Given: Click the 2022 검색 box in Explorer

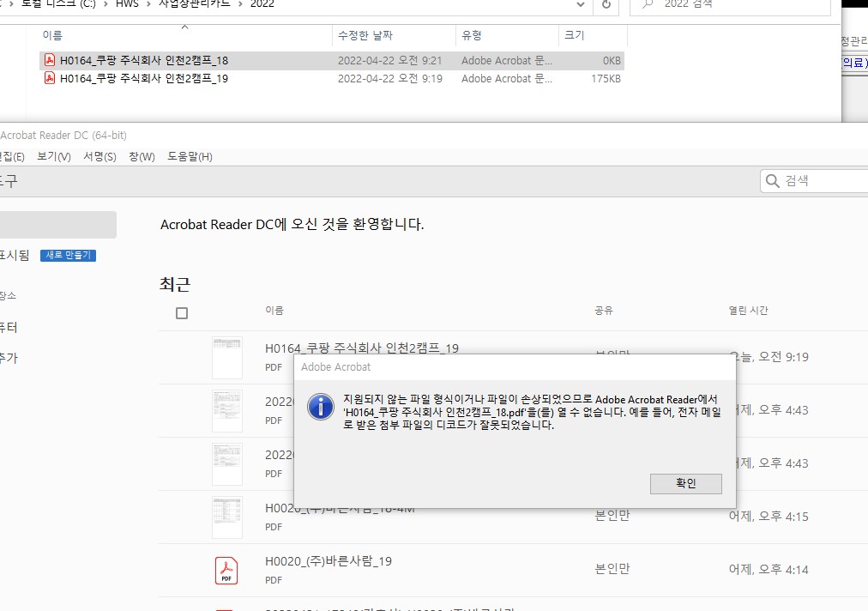Looking at the screenshot, I should click(730, 5).
